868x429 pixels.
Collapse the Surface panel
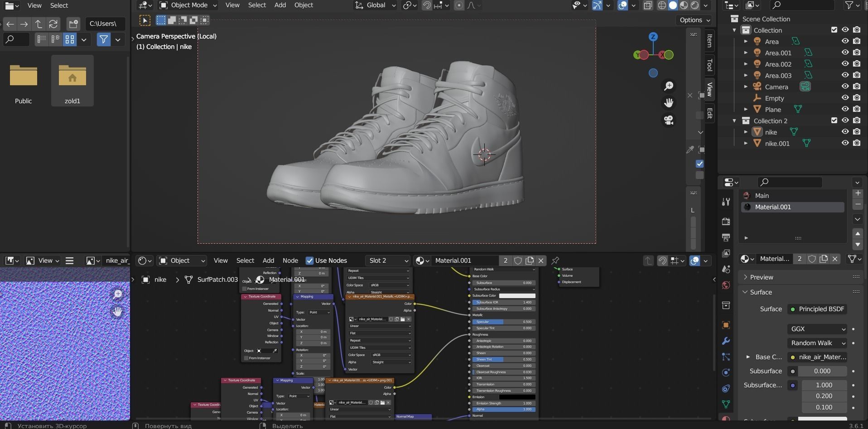click(761, 292)
